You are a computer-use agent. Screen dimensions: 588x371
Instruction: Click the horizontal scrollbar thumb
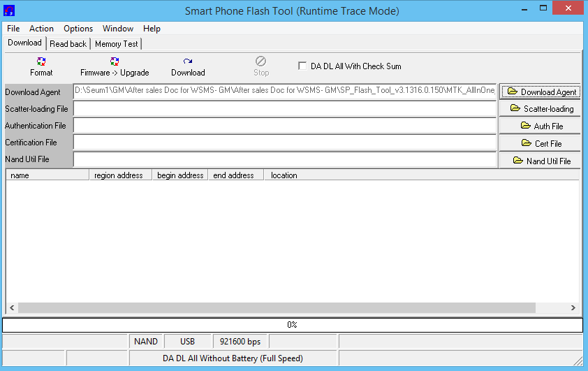[x=277, y=307]
